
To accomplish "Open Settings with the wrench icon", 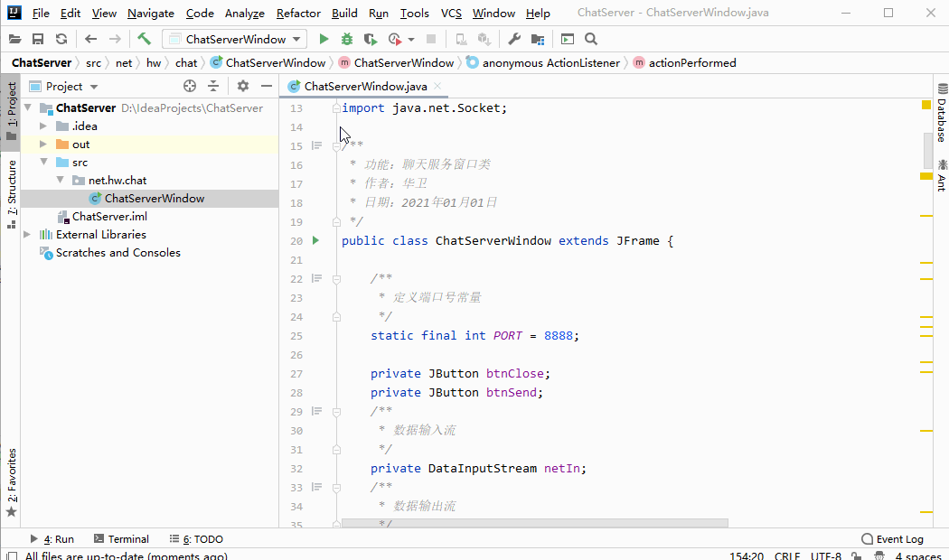I will pos(514,40).
